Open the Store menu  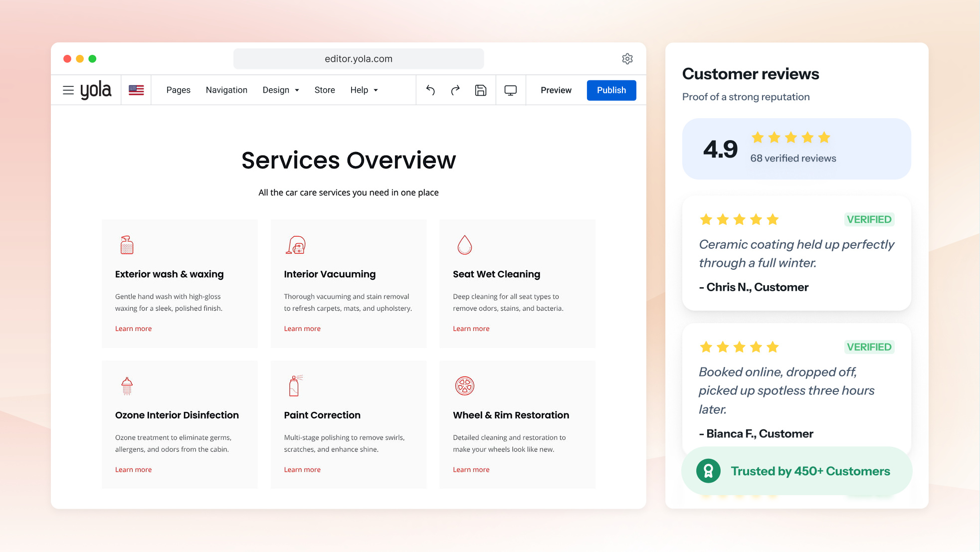(x=325, y=90)
